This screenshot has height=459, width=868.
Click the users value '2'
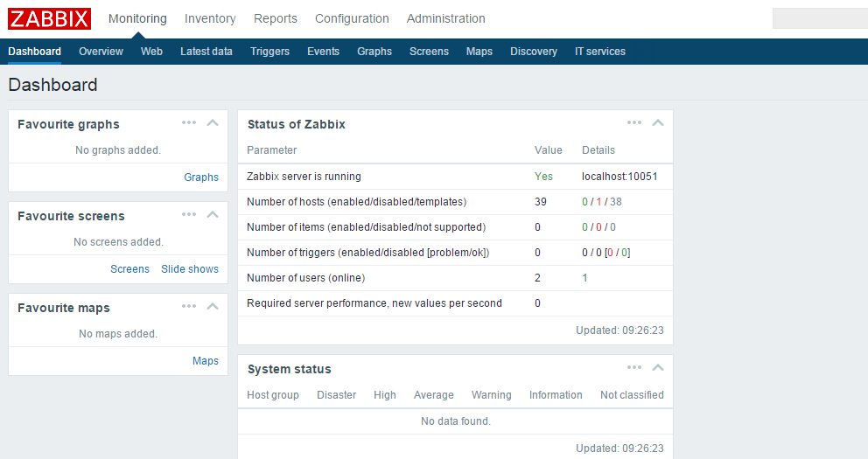tap(537, 278)
